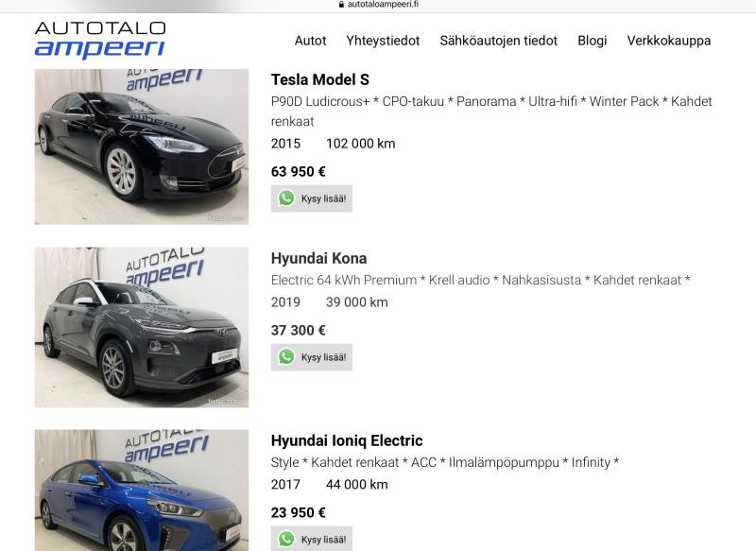Click WhatsApp icon under Hyundai Kona
The width and height of the screenshot is (756, 551).
[286, 357]
